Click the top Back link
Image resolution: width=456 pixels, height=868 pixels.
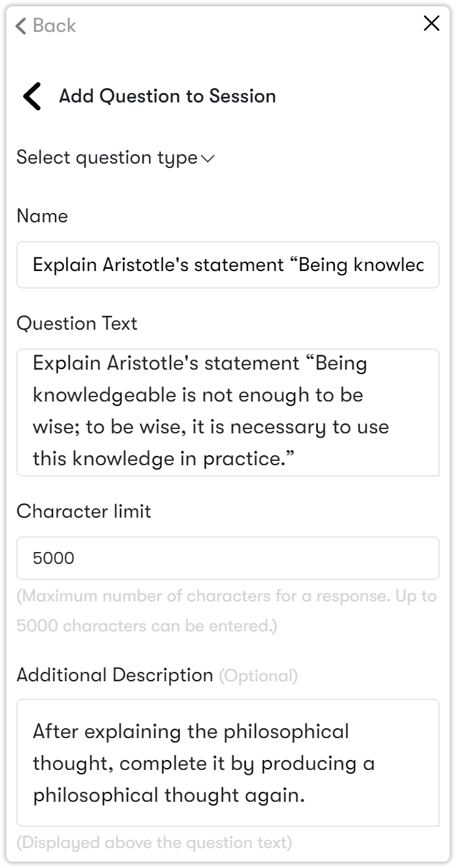pyautogui.click(x=54, y=26)
